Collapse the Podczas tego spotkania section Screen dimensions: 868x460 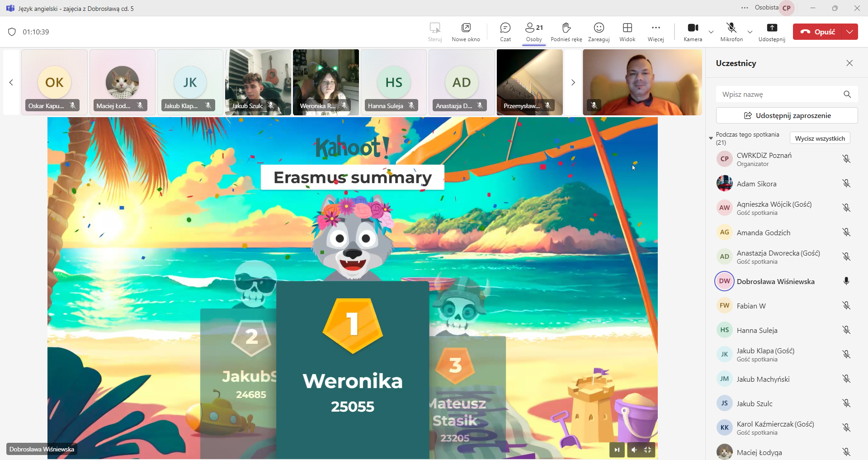(711, 138)
